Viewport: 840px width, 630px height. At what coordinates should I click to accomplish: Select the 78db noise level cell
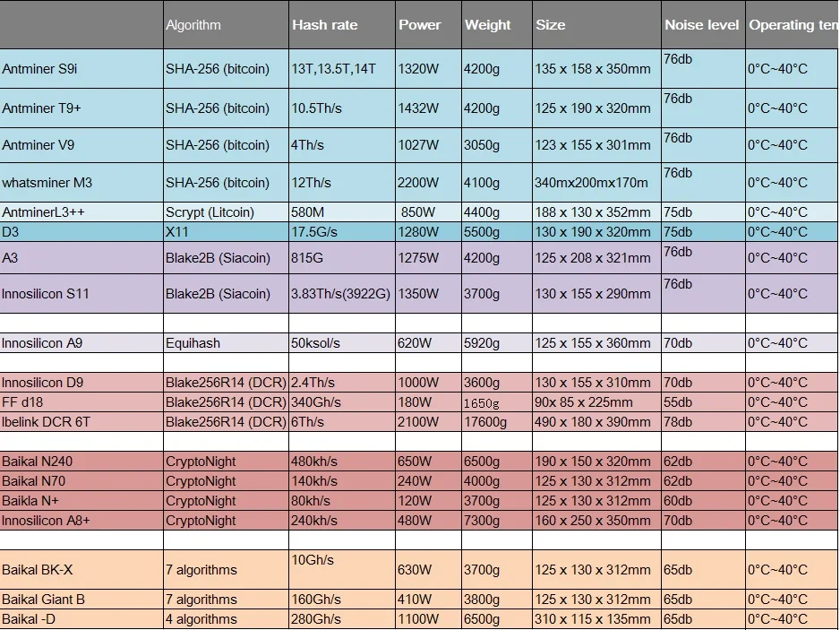703,422
